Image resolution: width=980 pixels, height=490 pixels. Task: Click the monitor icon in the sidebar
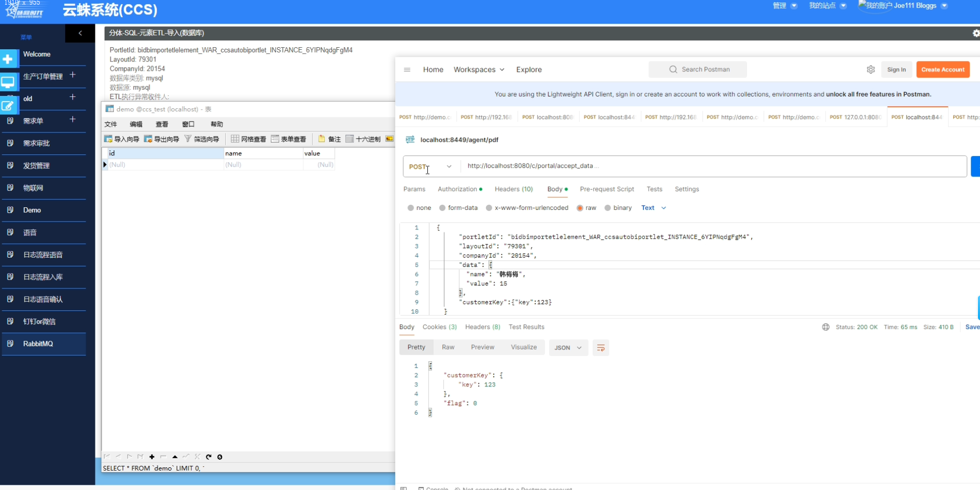click(x=8, y=82)
